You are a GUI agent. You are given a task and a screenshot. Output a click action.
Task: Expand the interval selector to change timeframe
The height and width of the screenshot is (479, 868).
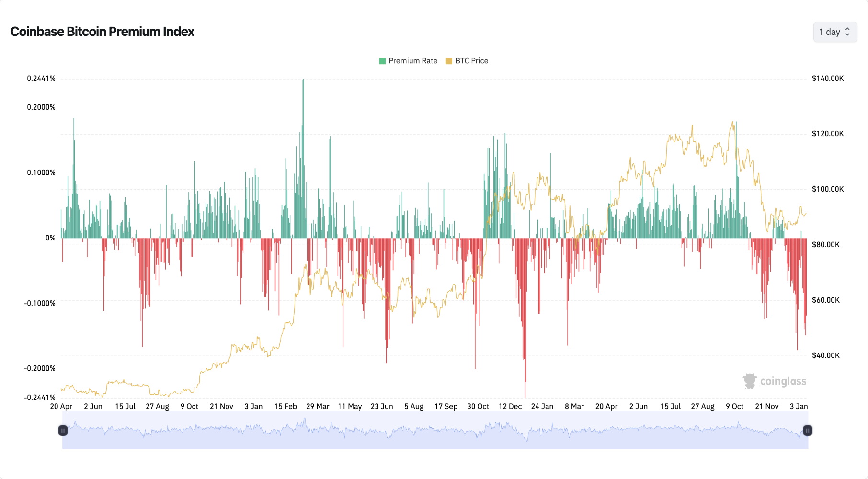[835, 32]
